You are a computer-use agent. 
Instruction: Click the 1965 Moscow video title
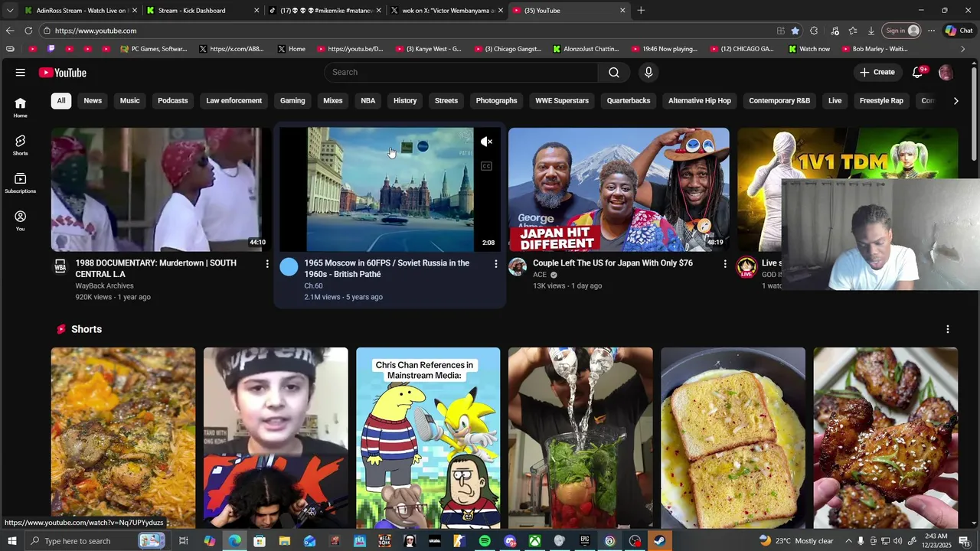(x=387, y=269)
